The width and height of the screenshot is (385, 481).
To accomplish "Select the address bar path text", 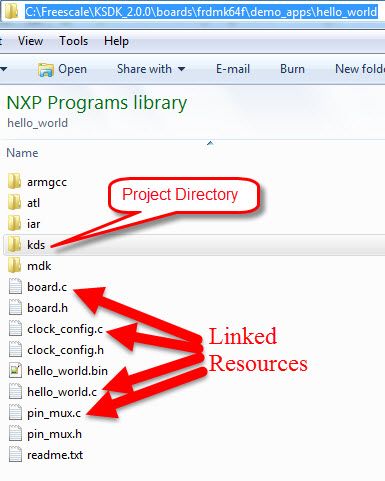I will point(201,12).
